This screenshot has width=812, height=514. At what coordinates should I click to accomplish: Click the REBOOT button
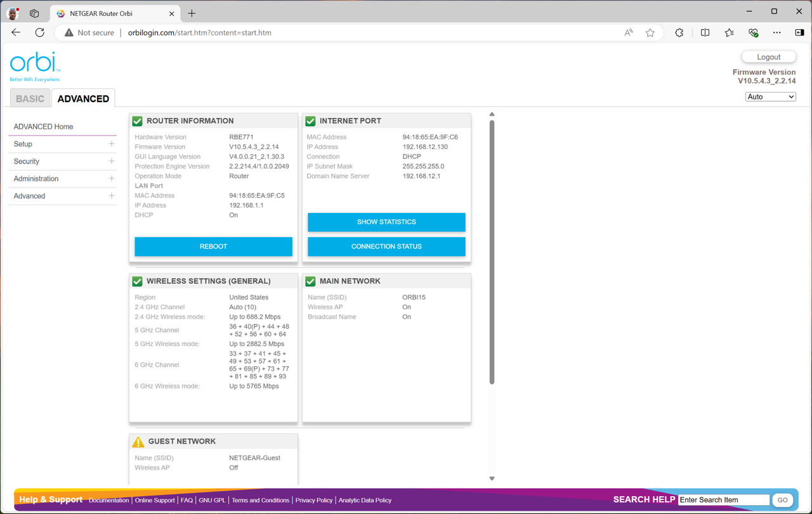tap(213, 247)
